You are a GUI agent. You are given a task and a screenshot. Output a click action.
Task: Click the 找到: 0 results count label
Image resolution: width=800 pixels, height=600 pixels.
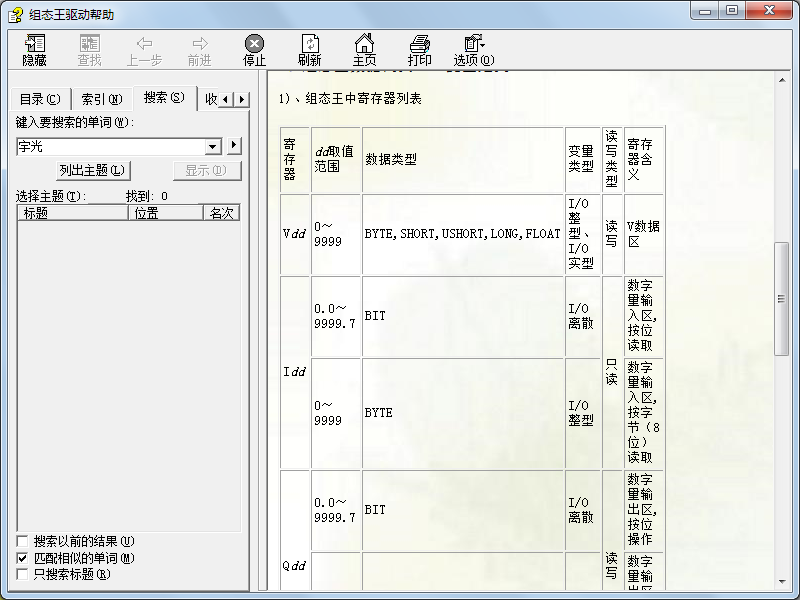click(x=147, y=196)
